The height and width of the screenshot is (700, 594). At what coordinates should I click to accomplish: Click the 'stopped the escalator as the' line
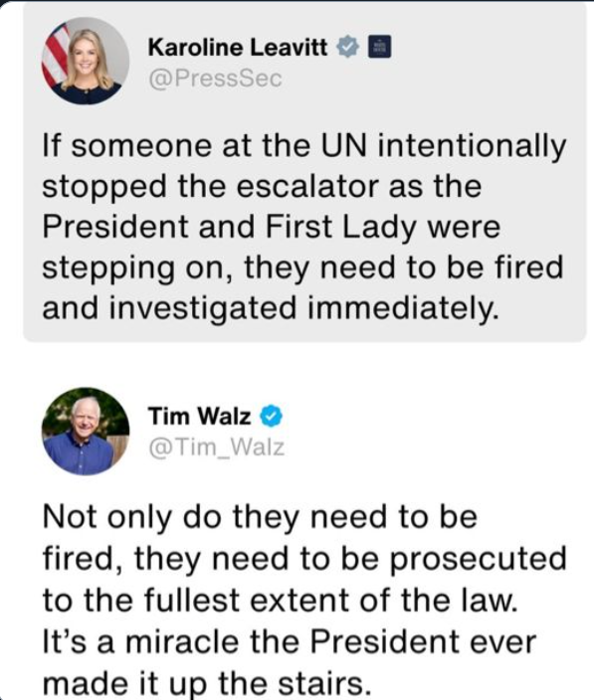(x=262, y=188)
